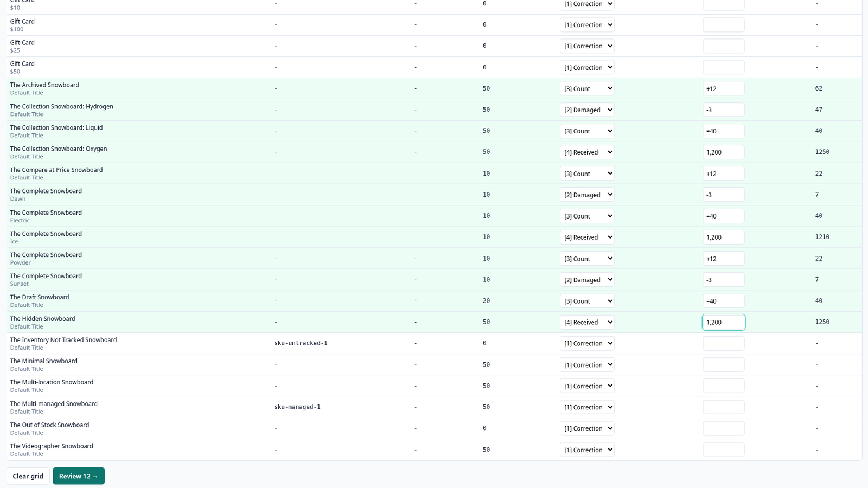This screenshot has width=868, height=488.
Task: Focus adjustment field for The Draft Snowboard
Action: click(724, 301)
